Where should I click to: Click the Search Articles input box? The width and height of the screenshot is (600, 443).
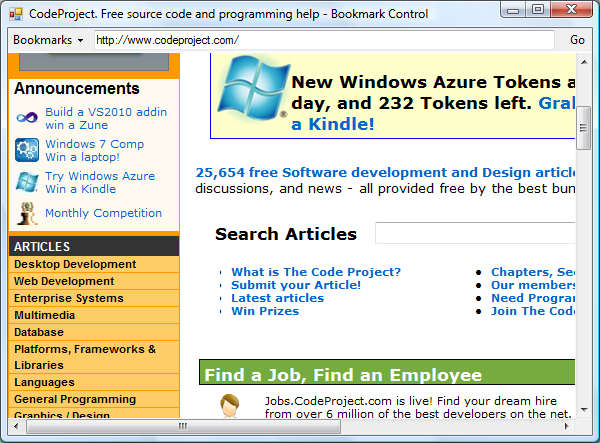tap(475, 233)
